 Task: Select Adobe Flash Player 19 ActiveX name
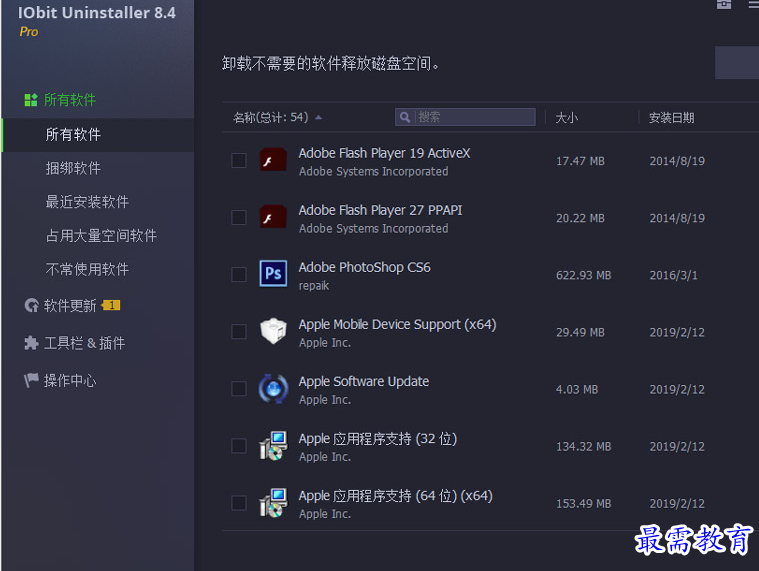(x=384, y=153)
